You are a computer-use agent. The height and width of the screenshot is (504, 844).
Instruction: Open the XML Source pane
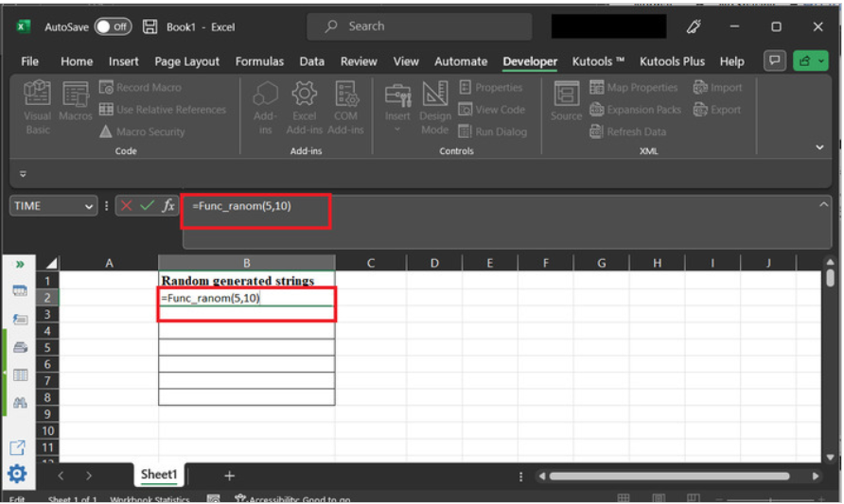566,100
